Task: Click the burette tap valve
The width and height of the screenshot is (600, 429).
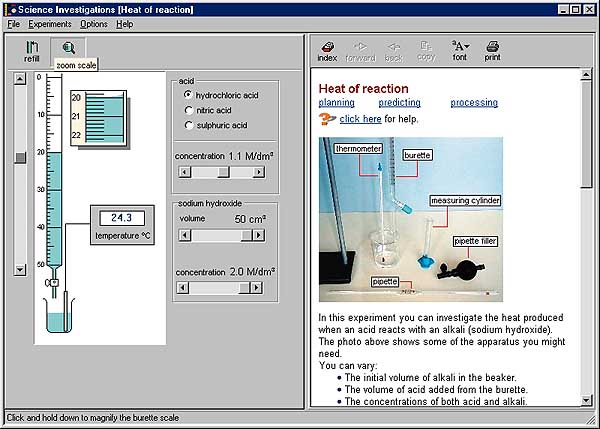Action: point(53,283)
